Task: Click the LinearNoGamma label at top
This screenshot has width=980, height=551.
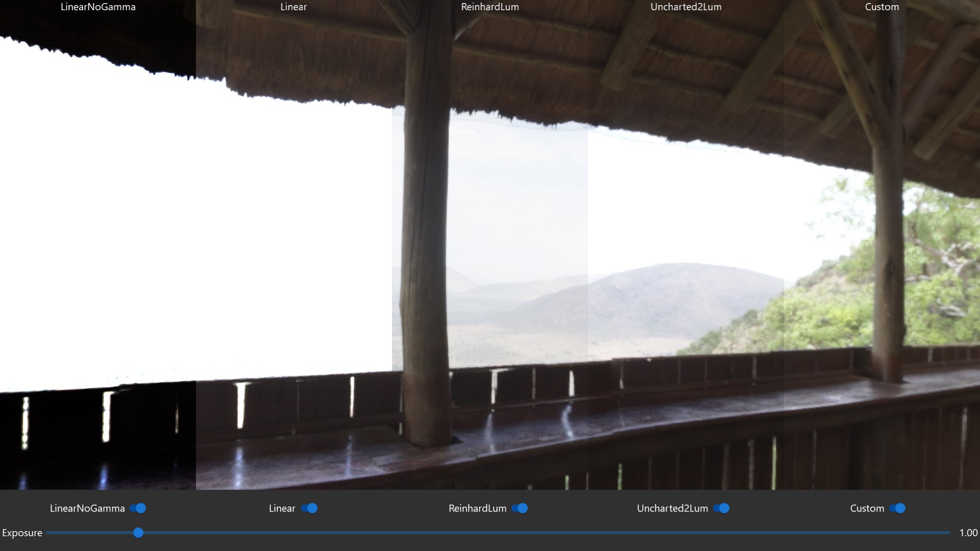Action: click(98, 7)
